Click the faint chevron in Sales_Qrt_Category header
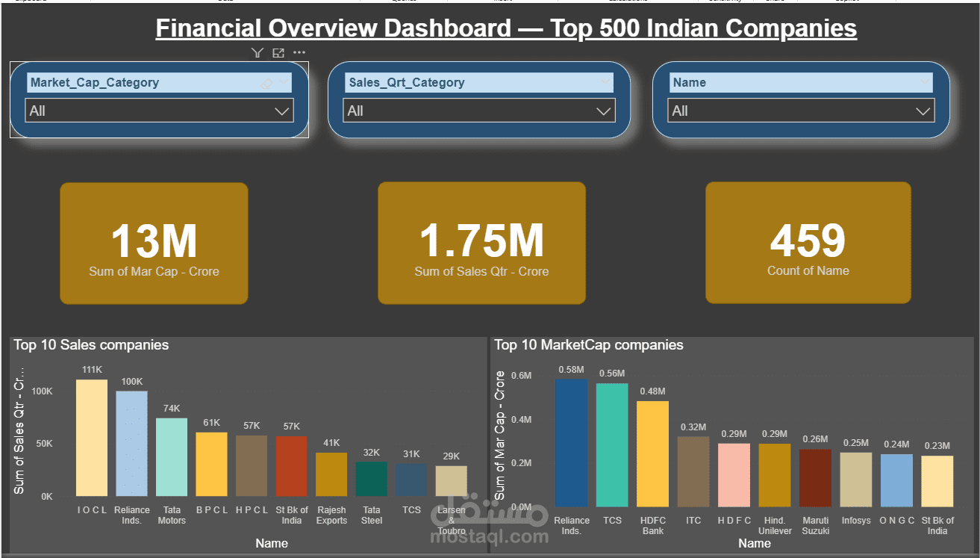Image resolution: width=980 pixels, height=558 pixels. point(605,82)
